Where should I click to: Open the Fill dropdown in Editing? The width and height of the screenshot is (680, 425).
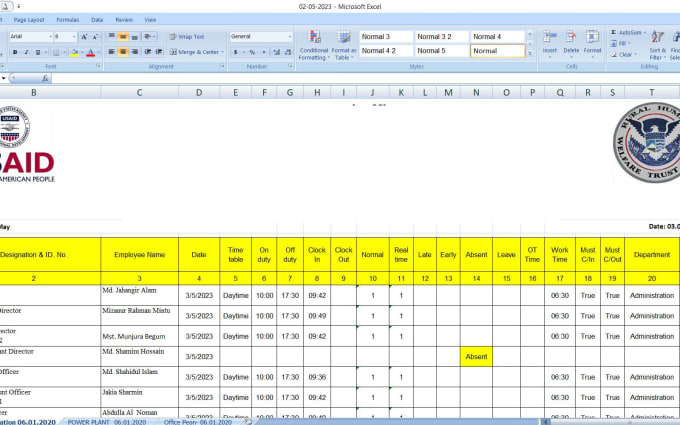(x=621, y=43)
